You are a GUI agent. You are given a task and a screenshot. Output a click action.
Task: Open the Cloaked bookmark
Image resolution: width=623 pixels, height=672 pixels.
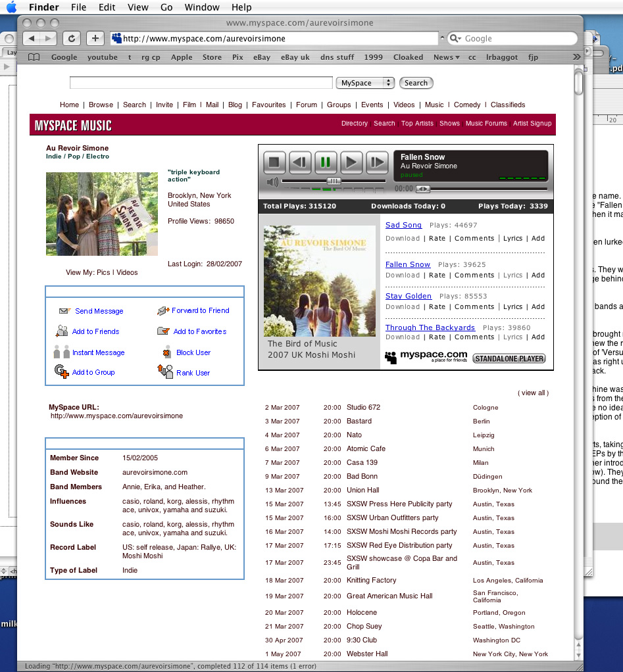pyautogui.click(x=408, y=57)
